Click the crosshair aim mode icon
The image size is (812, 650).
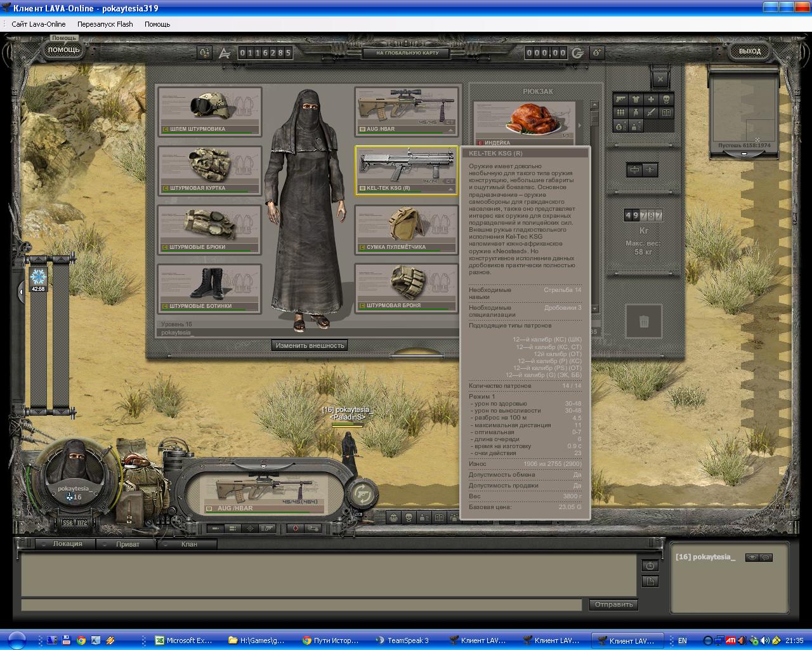click(x=250, y=528)
